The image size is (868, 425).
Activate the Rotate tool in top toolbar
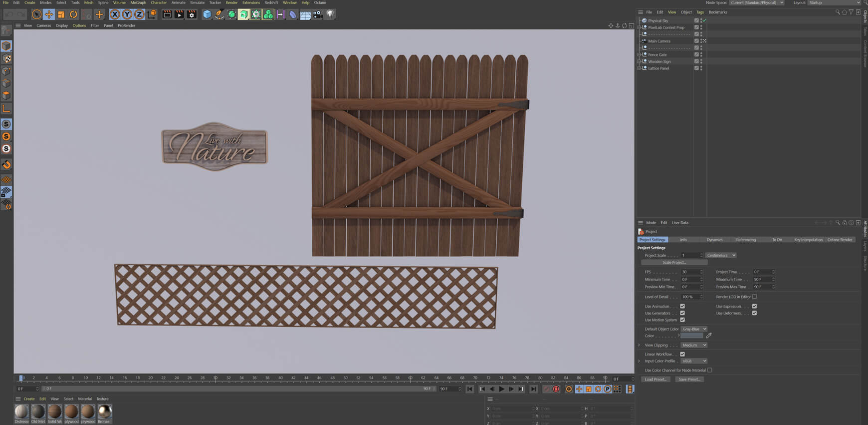tap(73, 14)
